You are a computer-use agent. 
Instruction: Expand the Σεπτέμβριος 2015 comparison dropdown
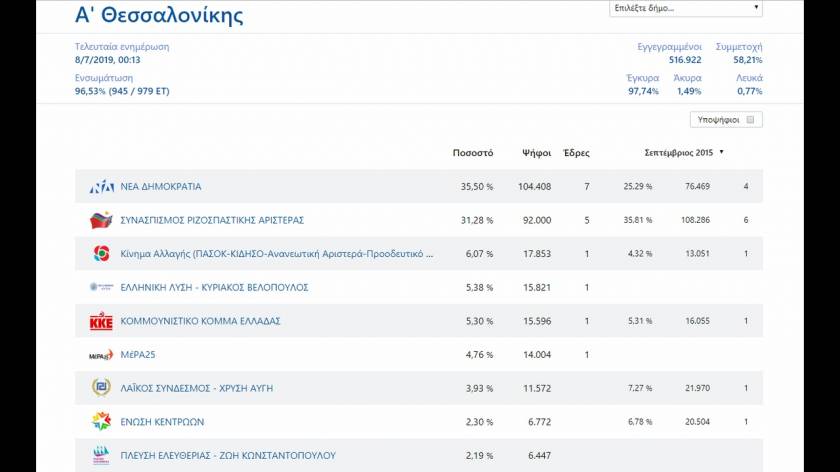coord(721,153)
